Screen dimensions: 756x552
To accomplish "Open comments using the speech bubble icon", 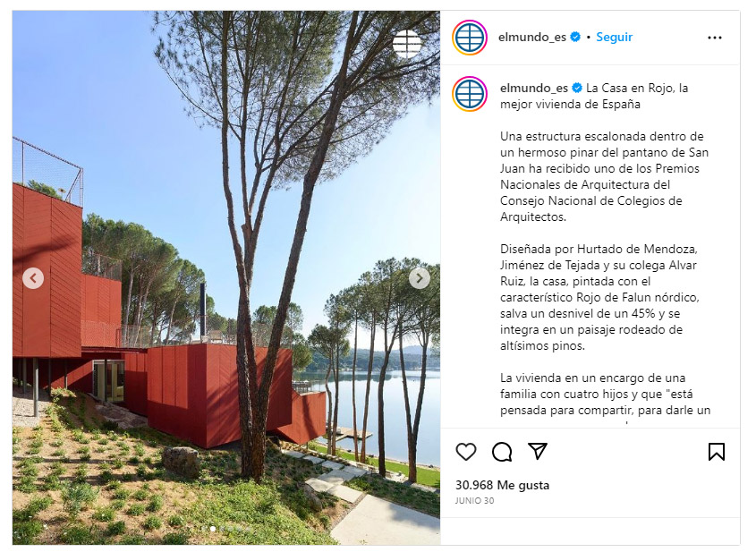I will tap(502, 452).
